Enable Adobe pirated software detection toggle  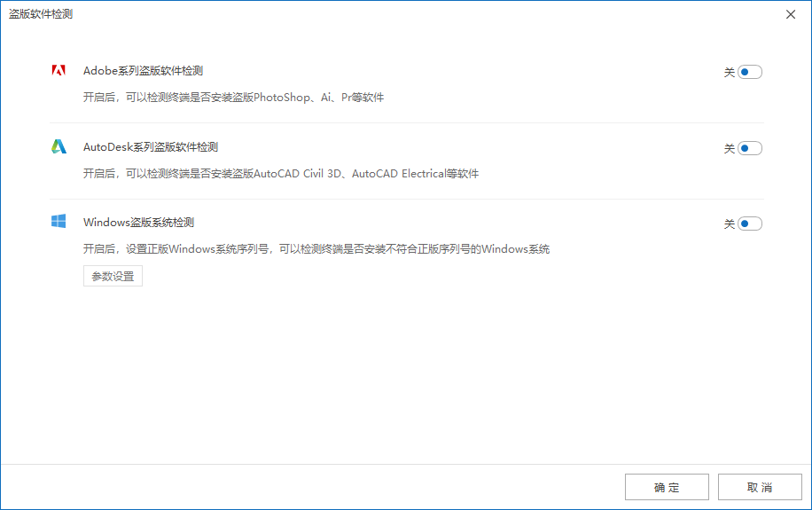coord(749,72)
